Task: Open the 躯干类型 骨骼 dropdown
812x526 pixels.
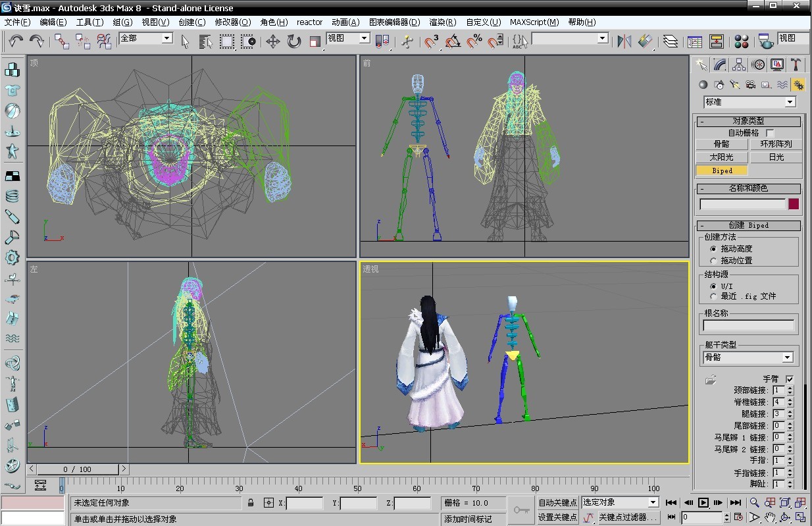Action: coord(787,357)
